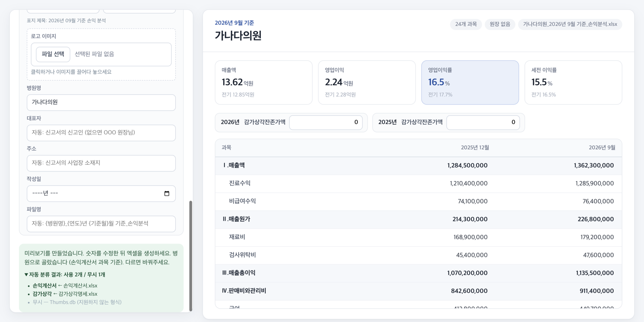Click the cell value 74,100,000
644x322 pixels.
[x=473, y=201]
